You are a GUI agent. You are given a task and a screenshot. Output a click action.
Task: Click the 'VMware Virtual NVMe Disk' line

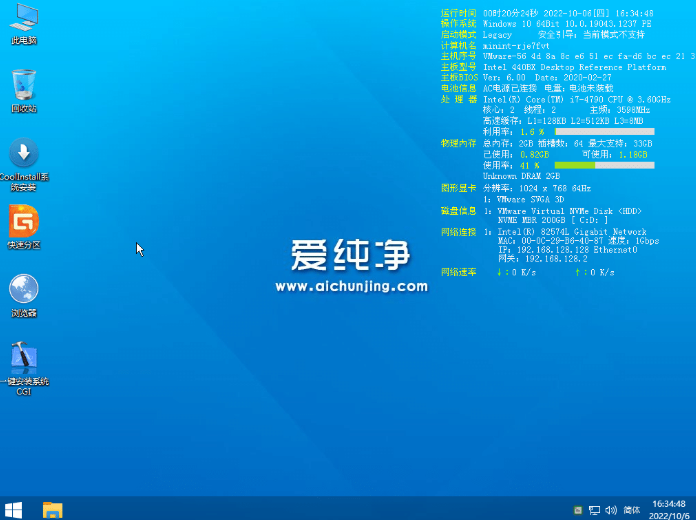click(x=569, y=211)
